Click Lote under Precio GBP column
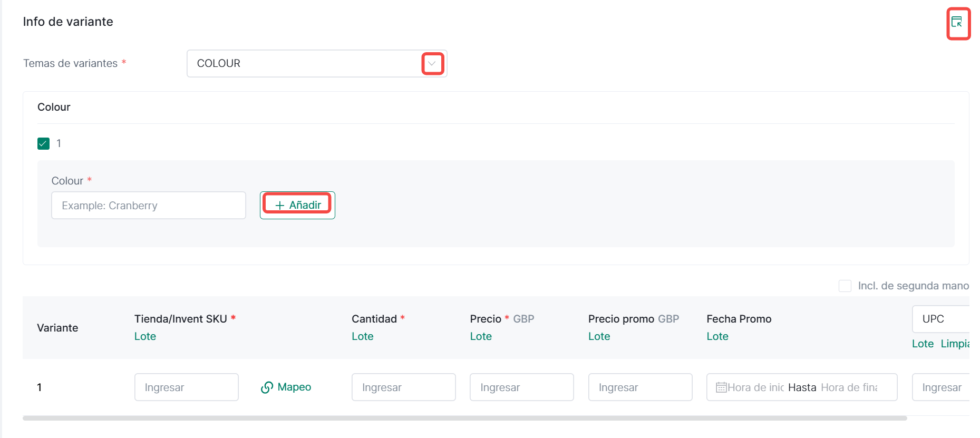The height and width of the screenshot is (438, 980). tap(481, 336)
